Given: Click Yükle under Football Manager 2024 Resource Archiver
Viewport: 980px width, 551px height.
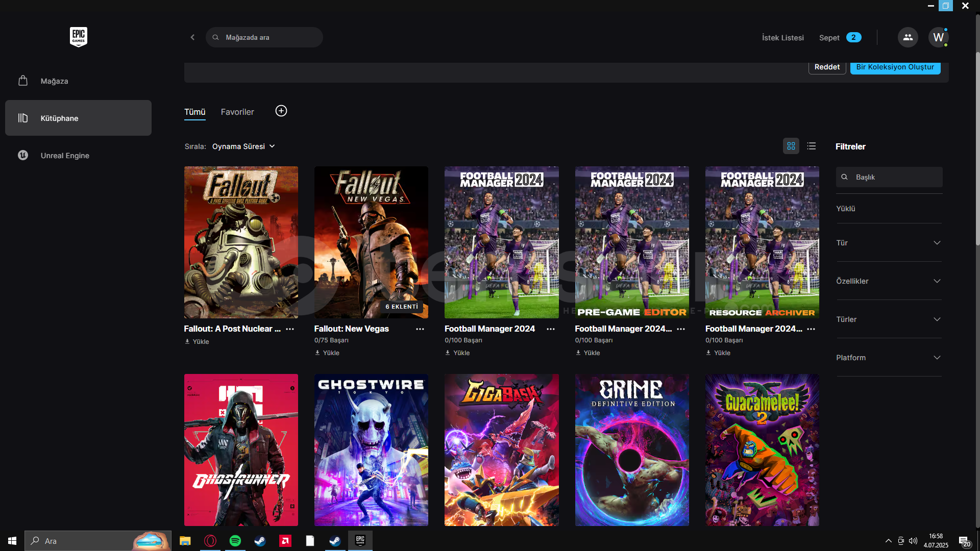Looking at the screenshot, I should point(718,353).
